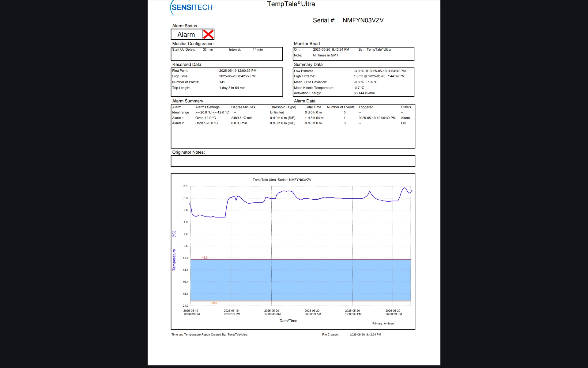
Task: Click Alarm 2 setting 'Under -20.0 °C'
Action: click(x=206, y=123)
